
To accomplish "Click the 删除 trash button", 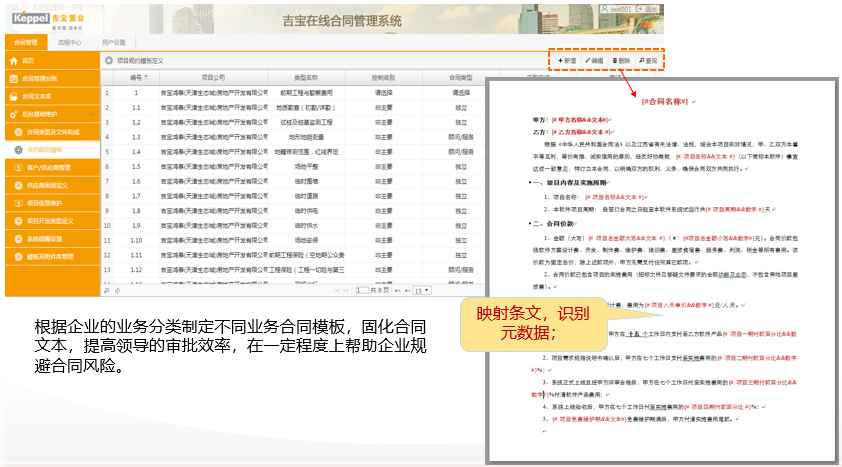I will [621, 61].
